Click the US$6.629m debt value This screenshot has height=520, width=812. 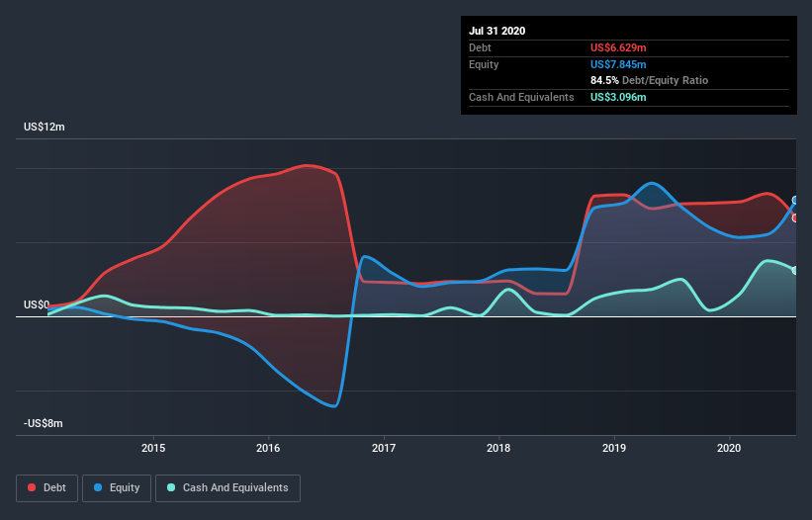tap(618, 47)
